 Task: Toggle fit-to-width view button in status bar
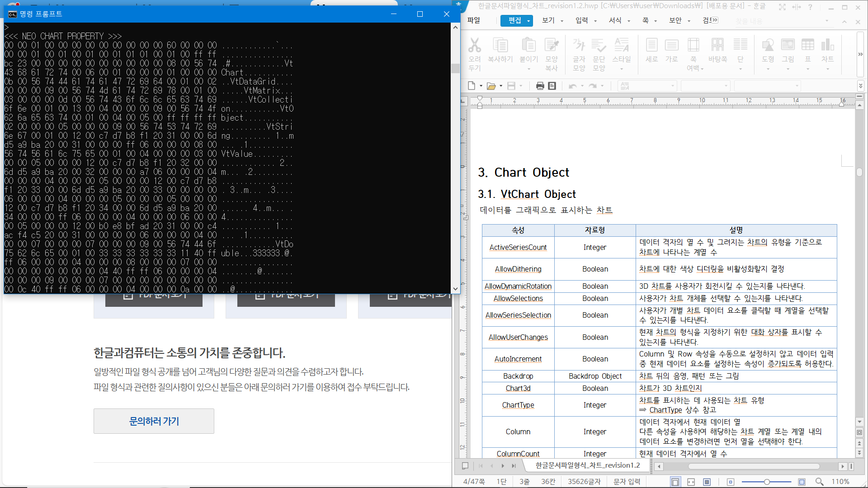point(691,482)
